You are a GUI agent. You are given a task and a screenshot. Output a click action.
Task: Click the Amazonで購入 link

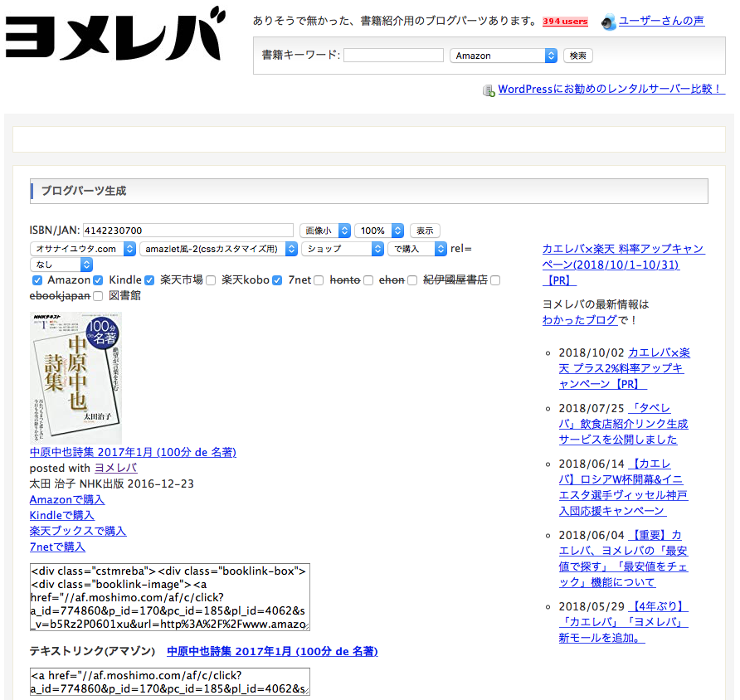tap(67, 499)
